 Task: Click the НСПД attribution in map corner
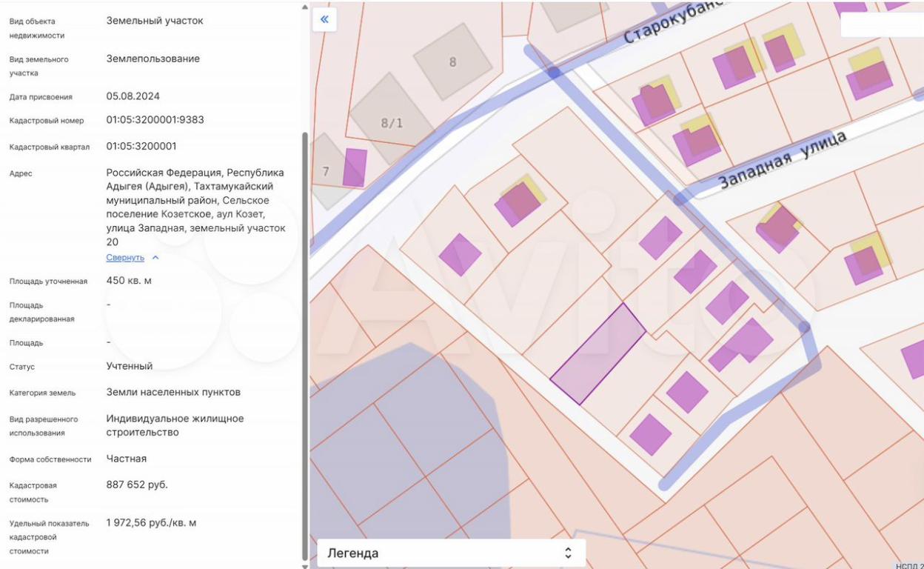[x=908, y=565]
